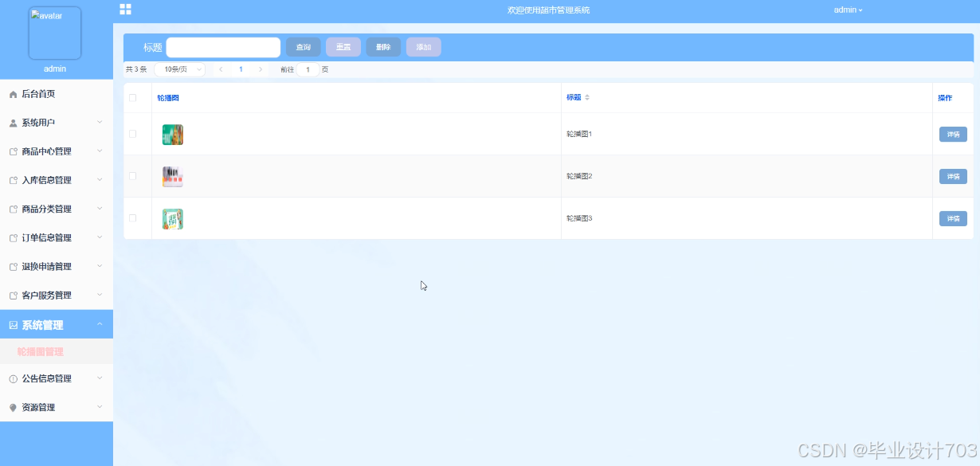980x466 pixels.
Task: Click the icon beside 商品中心管理
Action: click(13, 151)
